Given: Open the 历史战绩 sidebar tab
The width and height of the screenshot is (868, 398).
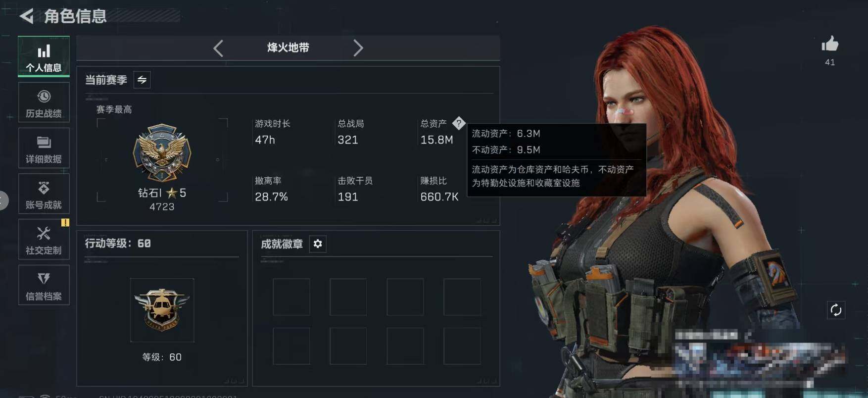Looking at the screenshot, I should (x=44, y=102).
